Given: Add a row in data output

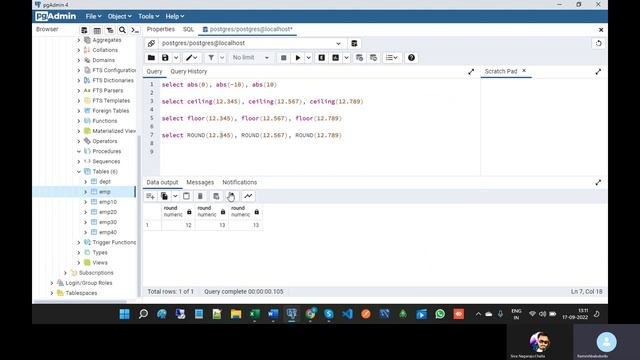Looking at the screenshot, I should tap(150, 196).
